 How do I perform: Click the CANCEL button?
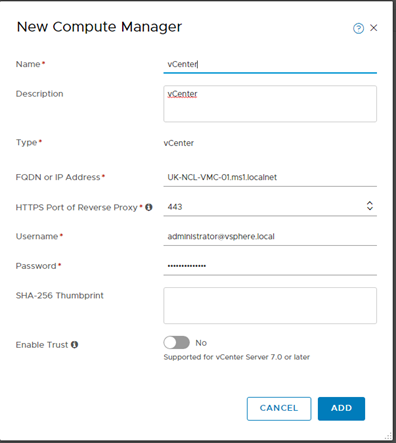[279, 408]
